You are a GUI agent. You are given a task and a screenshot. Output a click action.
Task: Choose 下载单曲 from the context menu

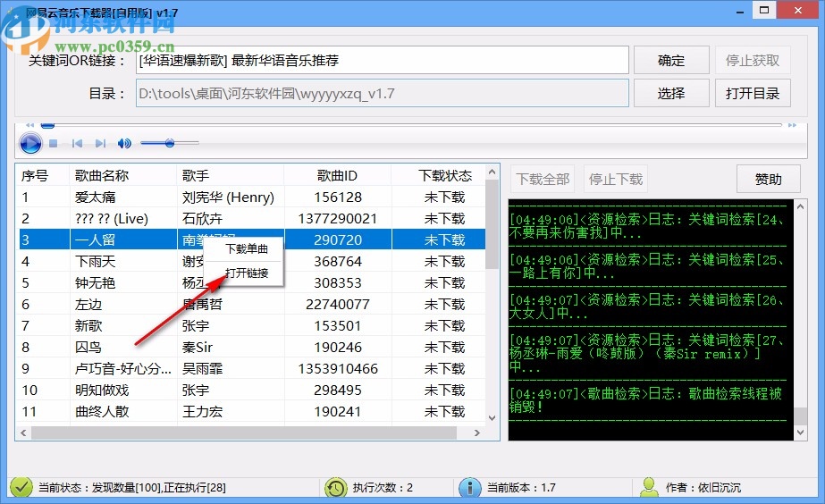tap(247, 248)
